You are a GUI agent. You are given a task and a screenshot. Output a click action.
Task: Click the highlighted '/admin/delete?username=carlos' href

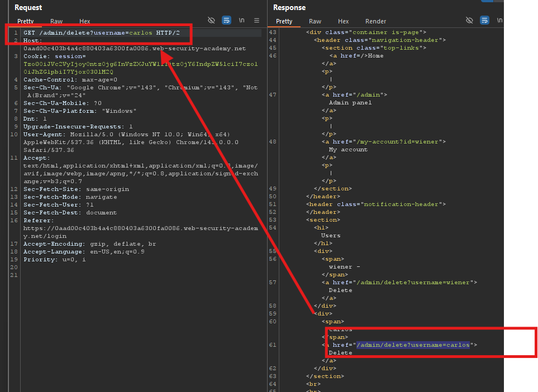click(x=413, y=345)
